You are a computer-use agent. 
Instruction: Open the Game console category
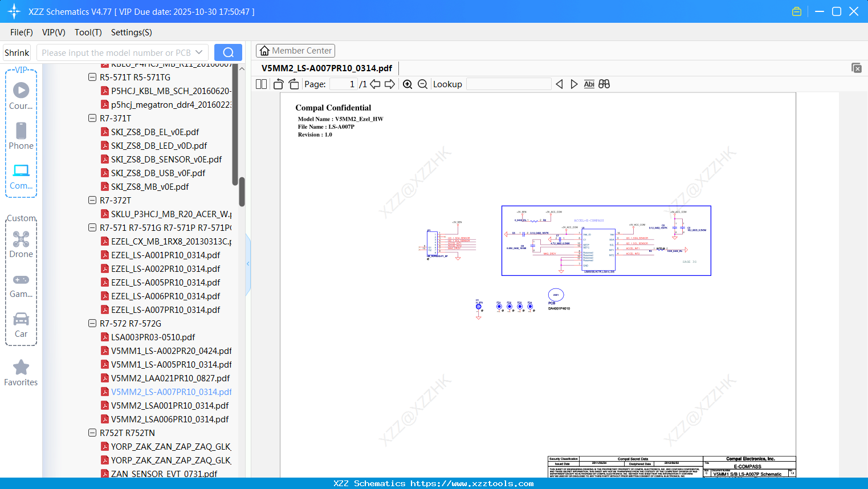click(21, 285)
